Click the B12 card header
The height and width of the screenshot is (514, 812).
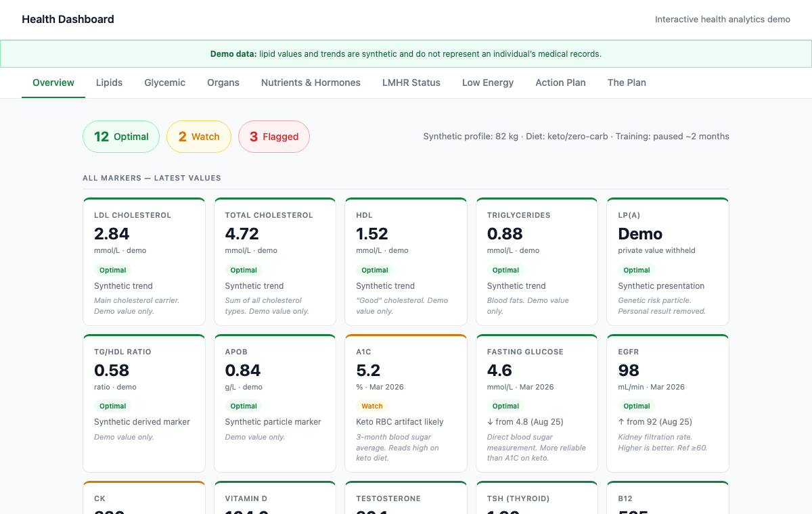(x=625, y=498)
